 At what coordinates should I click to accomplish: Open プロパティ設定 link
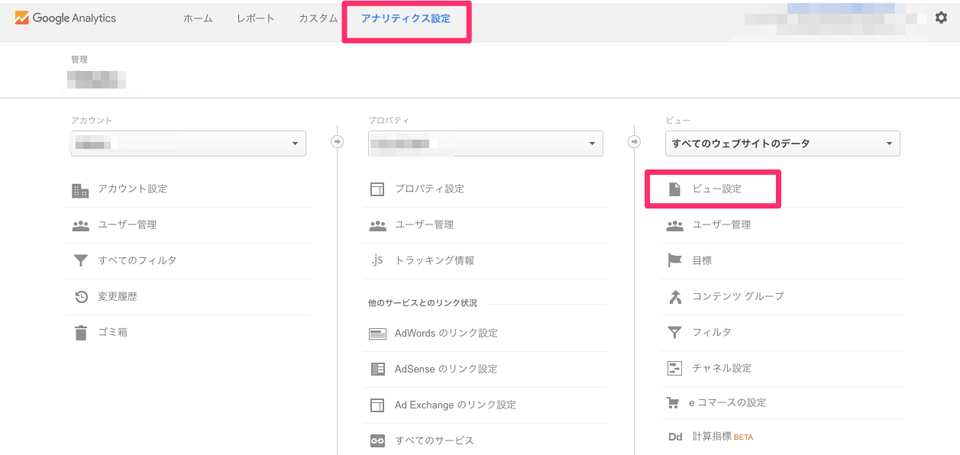click(x=429, y=189)
